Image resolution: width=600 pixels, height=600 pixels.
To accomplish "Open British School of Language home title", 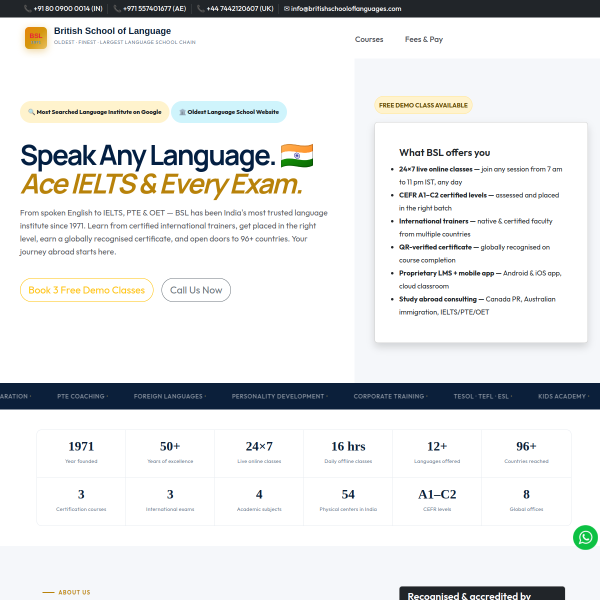I will (x=112, y=31).
